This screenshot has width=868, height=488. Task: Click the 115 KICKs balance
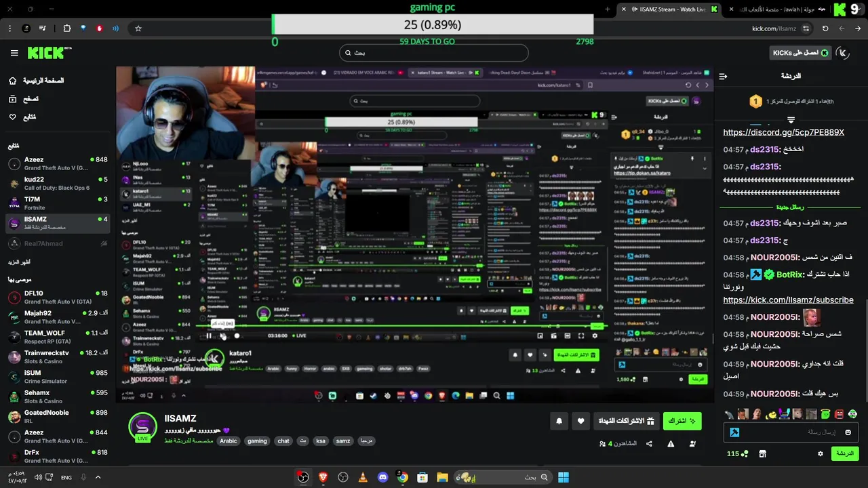(x=737, y=453)
